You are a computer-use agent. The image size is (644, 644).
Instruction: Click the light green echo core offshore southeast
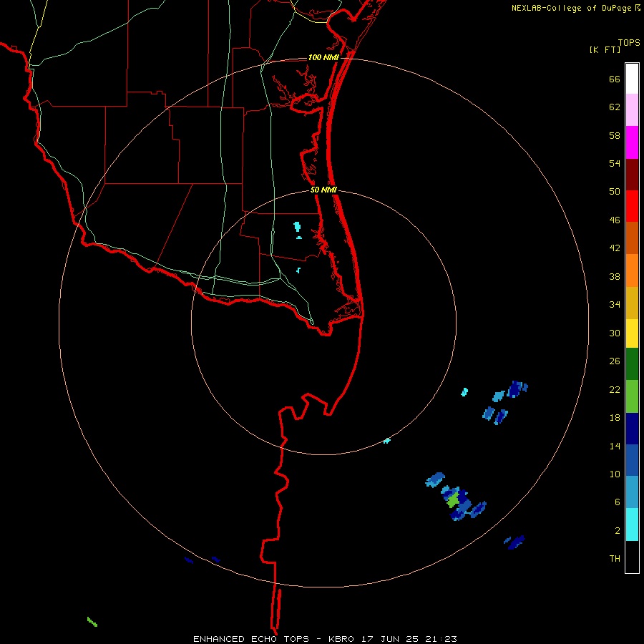453,501
